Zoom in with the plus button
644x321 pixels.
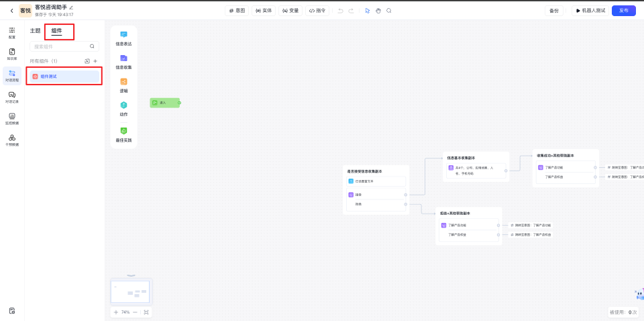(116, 312)
